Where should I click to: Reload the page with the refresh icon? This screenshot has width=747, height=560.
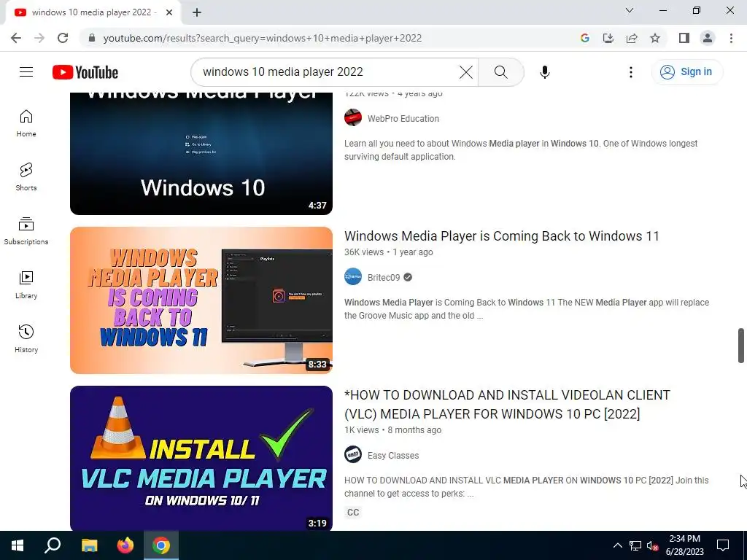pos(63,38)
